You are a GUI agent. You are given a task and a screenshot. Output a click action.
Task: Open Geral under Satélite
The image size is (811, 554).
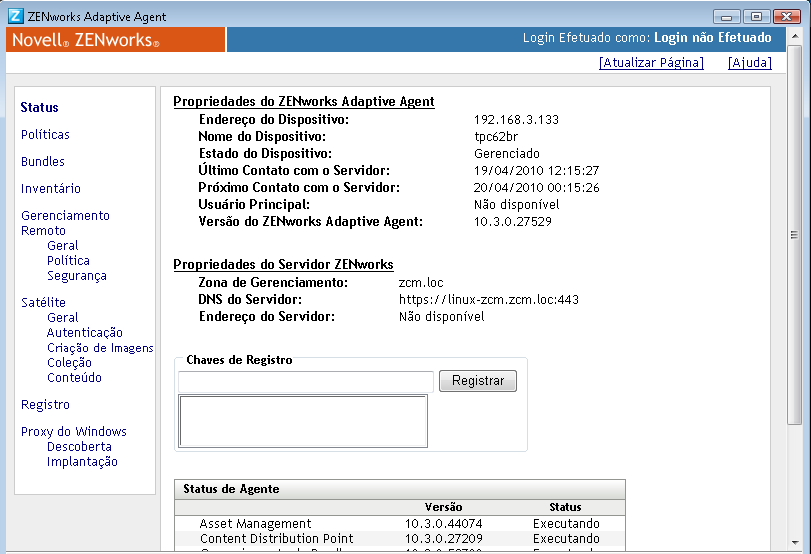coord(63,318)
